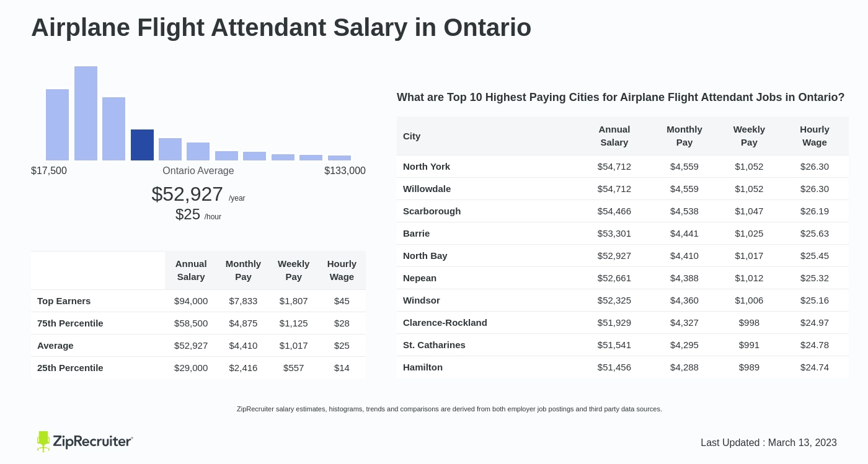Click Hourly Wage header in cities table
The width and height of the screenshot is (868, 464).
pos(815,136)
